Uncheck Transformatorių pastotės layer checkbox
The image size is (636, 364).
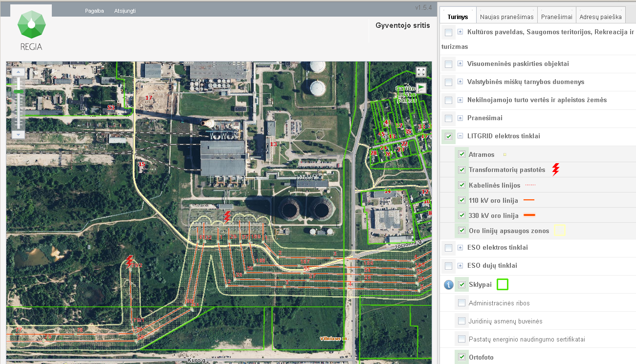[x=461, y=170]
